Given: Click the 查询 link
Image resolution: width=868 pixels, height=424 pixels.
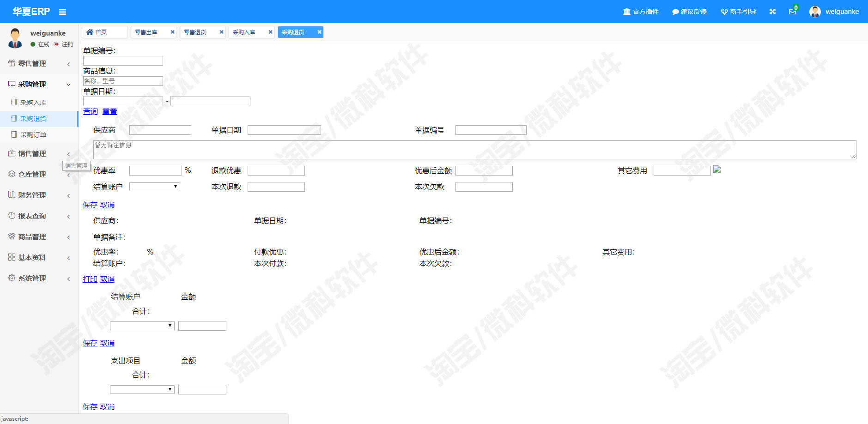Looking at the screenshot, I should tap(91, 111).
